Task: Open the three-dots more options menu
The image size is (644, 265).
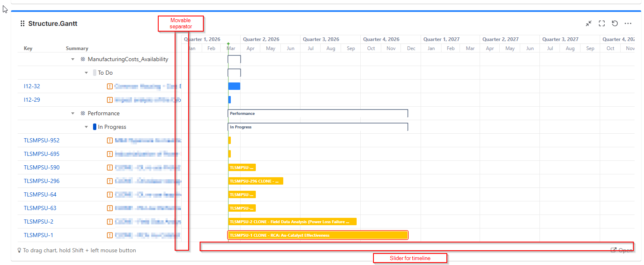Action: [628, 23]
